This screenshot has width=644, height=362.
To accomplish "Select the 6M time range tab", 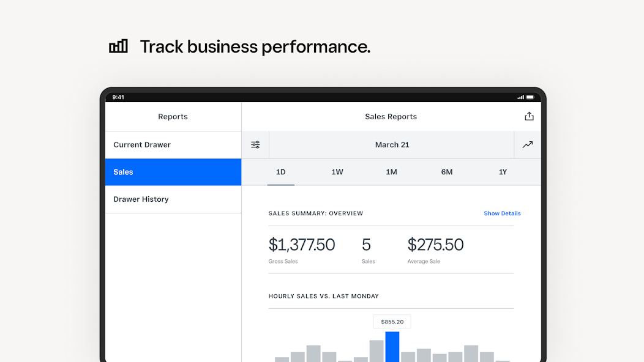I will click(447, 172).
